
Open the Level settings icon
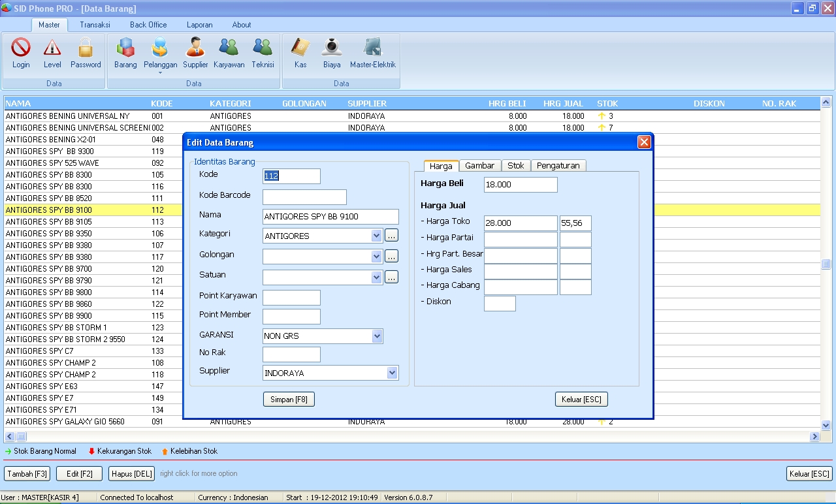[x=52, y=52]
